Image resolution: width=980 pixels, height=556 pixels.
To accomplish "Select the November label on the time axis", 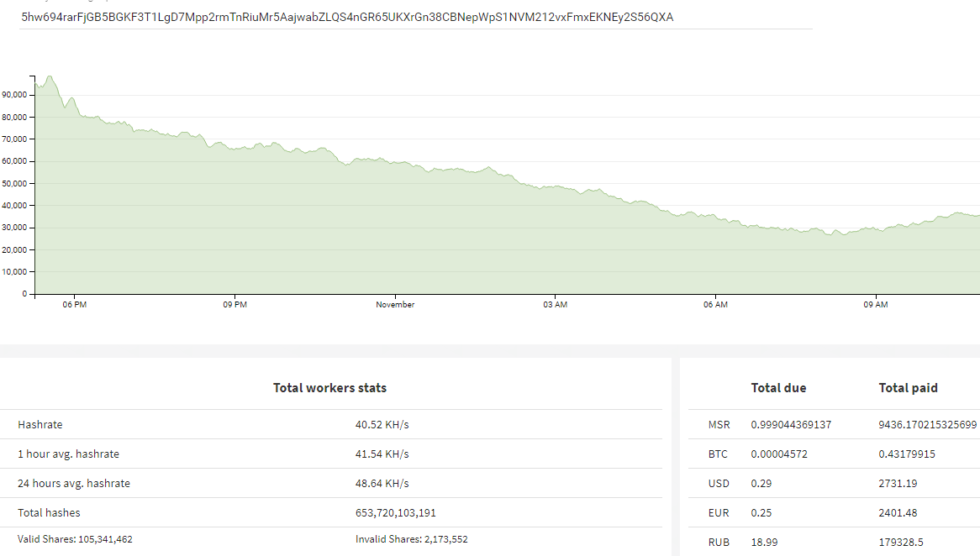I will coord(395,305).
